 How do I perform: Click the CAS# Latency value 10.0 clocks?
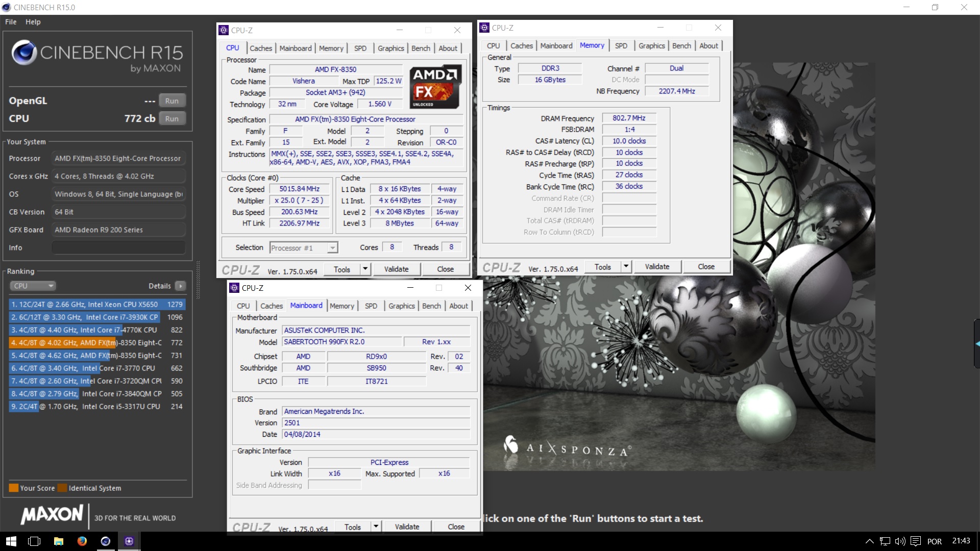629,141
